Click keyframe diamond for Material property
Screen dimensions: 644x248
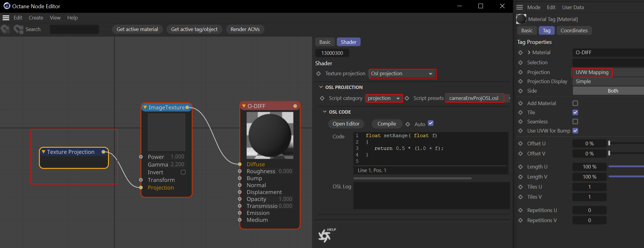(x=520, y=53)
